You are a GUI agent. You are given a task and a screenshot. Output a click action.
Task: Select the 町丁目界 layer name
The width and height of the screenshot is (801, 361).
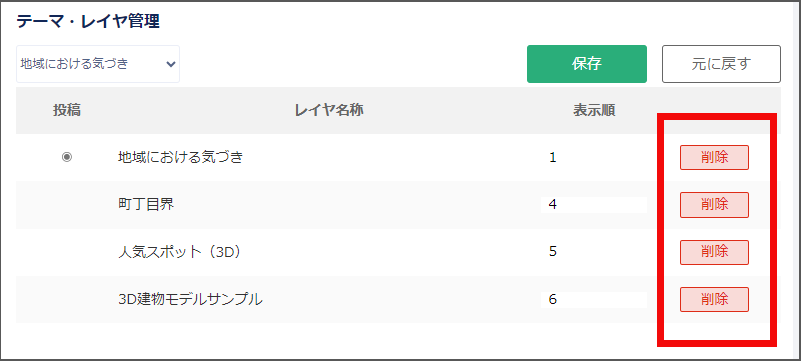tap(146, 204)
